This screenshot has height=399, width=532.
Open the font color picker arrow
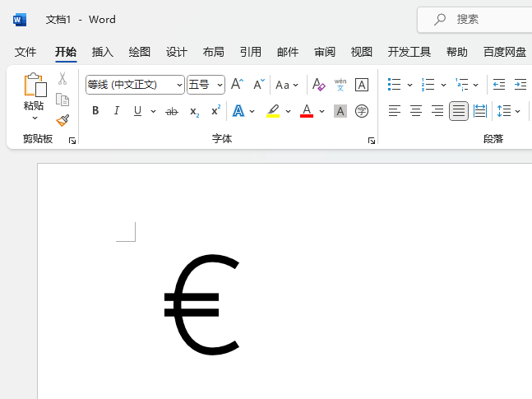(322, 111)
